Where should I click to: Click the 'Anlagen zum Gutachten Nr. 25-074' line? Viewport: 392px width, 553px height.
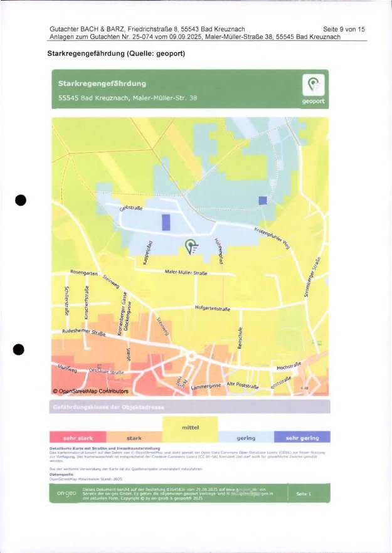[x=195, y=36]
